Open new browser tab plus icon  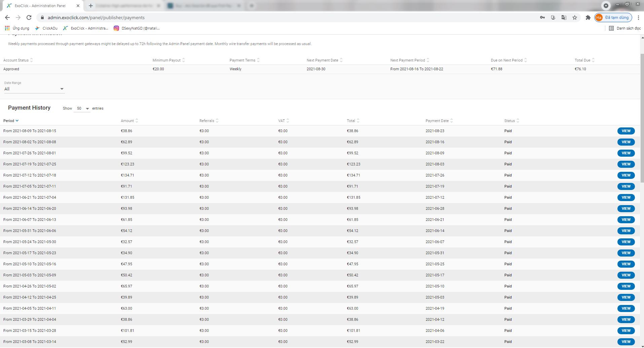tap(91, 6)
